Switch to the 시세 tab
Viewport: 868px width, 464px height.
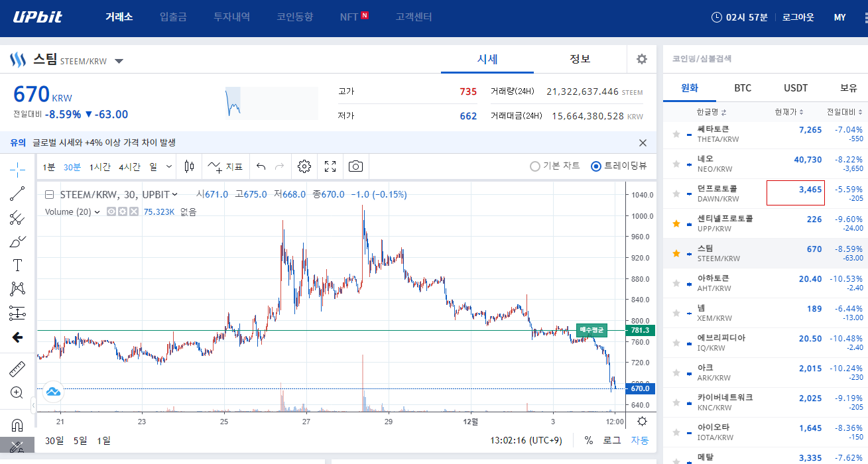pos(487,59)
